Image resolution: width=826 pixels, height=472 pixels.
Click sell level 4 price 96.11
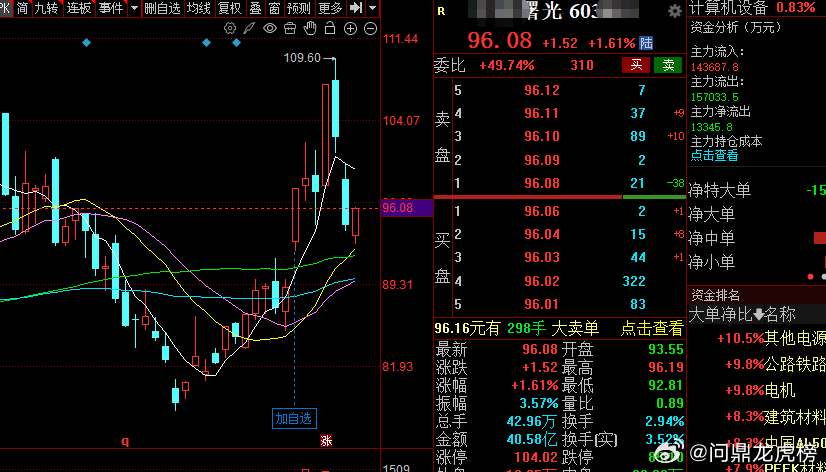542,113
